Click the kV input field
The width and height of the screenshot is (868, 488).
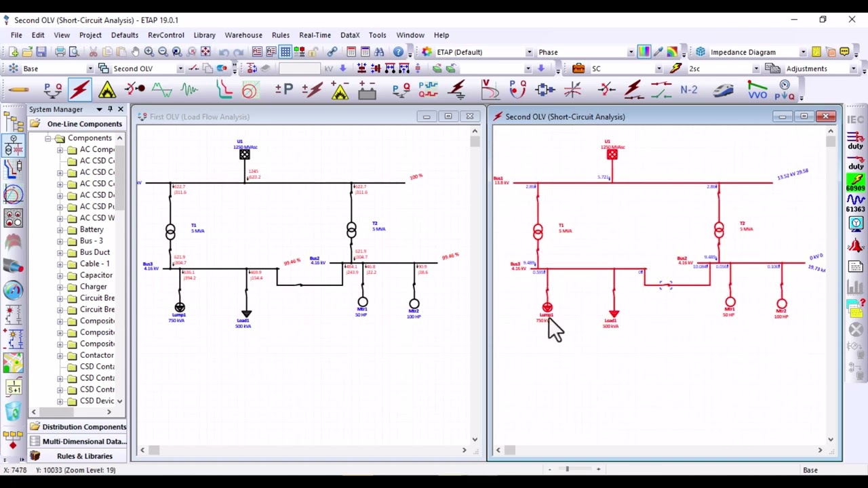click(299, 68)
